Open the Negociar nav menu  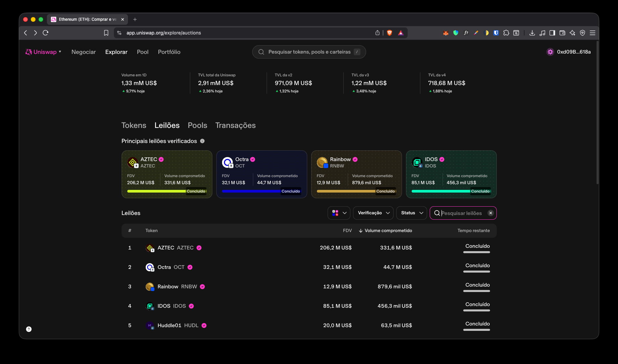click(83, 52)
